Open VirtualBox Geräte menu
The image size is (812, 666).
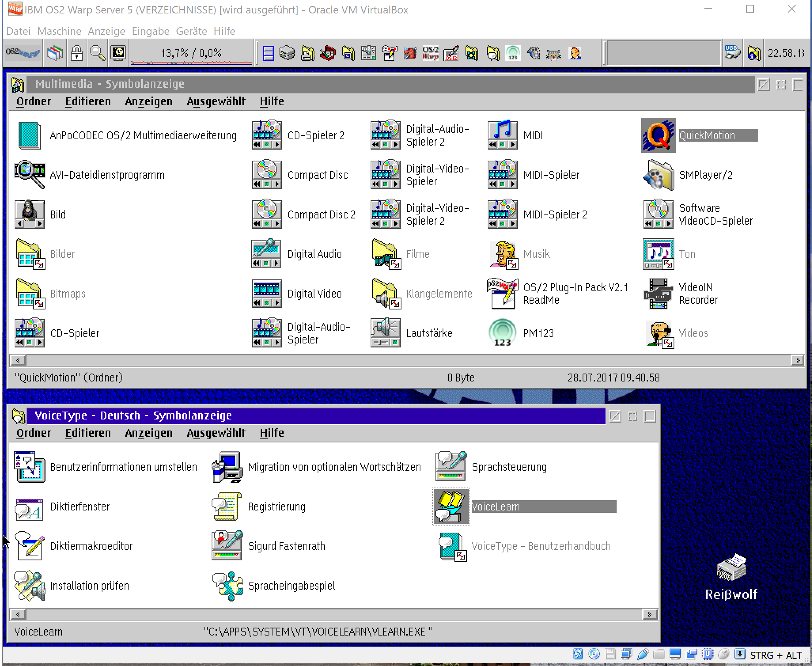tap(191, 31)
